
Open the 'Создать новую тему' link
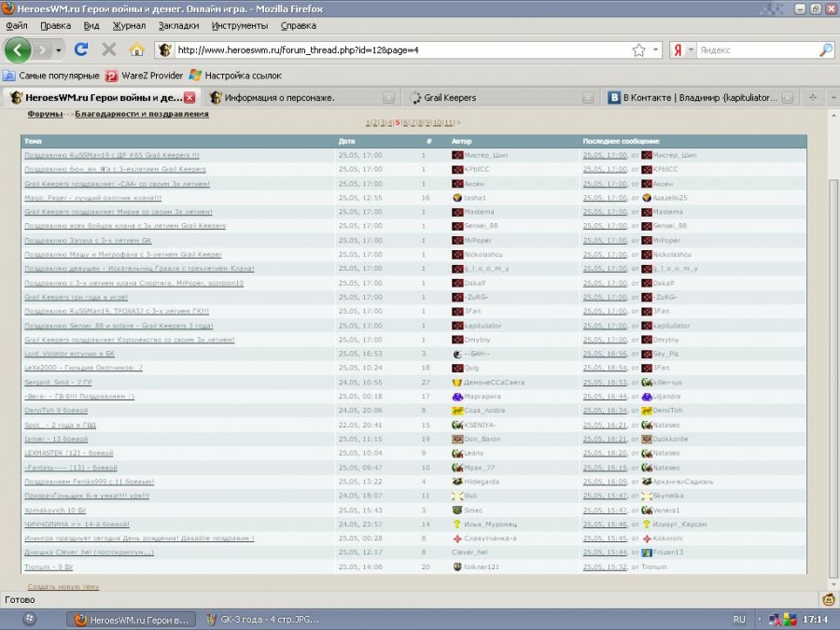point(63,586)
